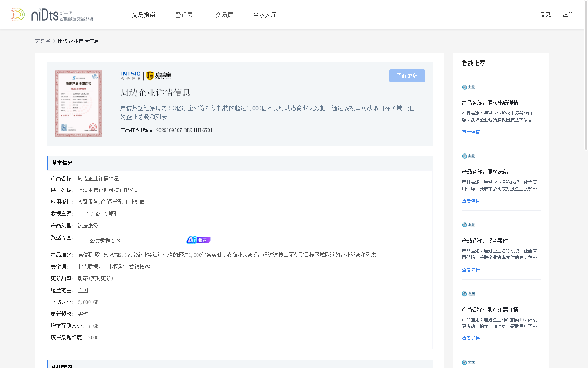Click 产品名称: 股权冻结 title
The height and width of the screenshot is (368, 588).
[x=485, y=172]
